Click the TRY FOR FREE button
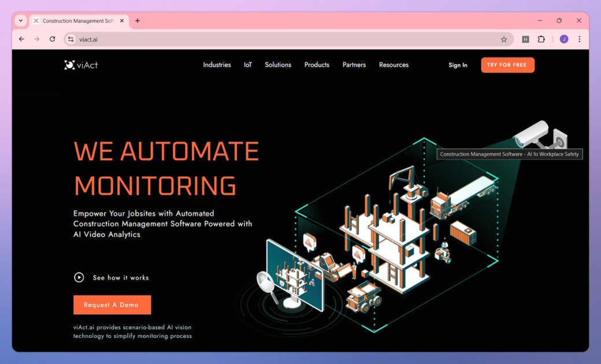This screenshot has width=601, height=364. [507, 65]
